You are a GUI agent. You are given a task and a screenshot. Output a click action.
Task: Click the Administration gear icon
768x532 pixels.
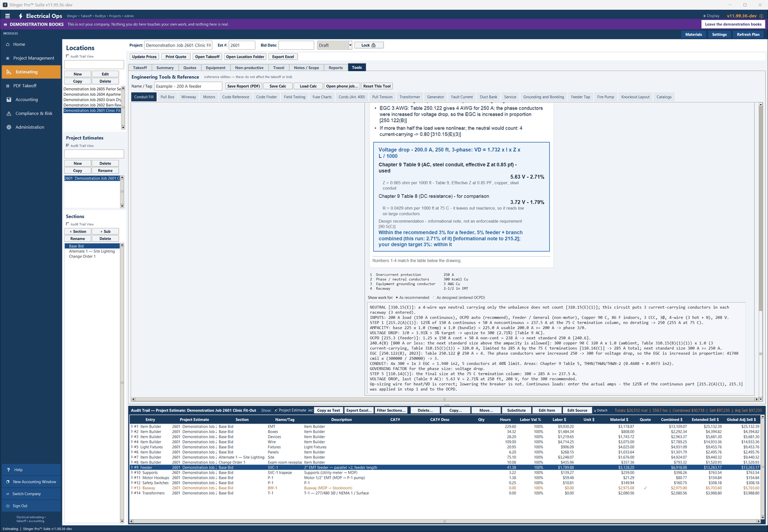[x=9, y=127]
